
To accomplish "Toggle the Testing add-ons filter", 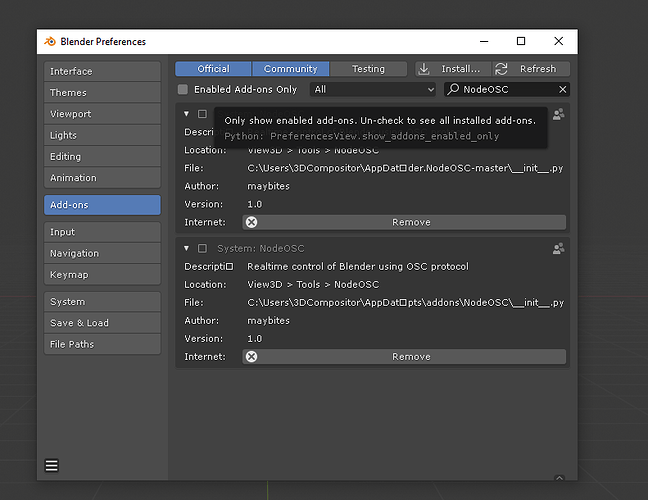I will pos(368,69).
